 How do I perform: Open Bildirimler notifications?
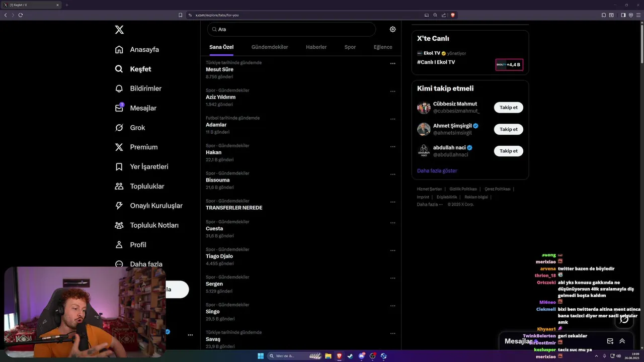coord(138,88)
